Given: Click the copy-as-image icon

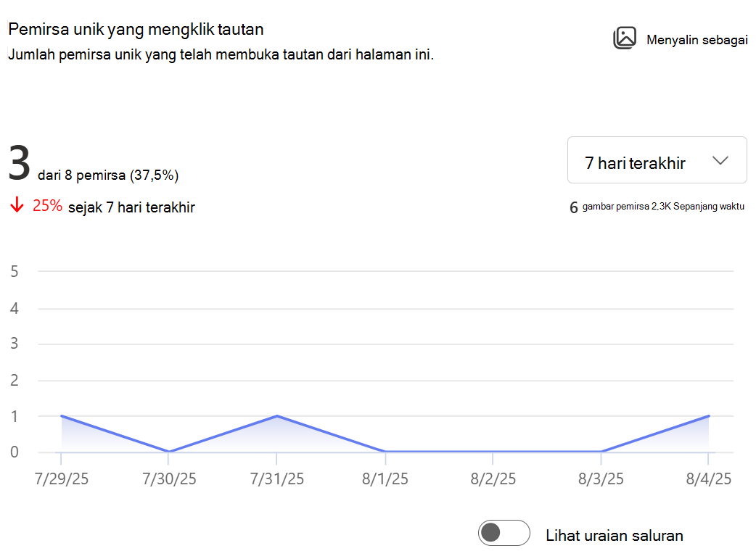Looking at the screenshot, I should click(x=625, y=38).
